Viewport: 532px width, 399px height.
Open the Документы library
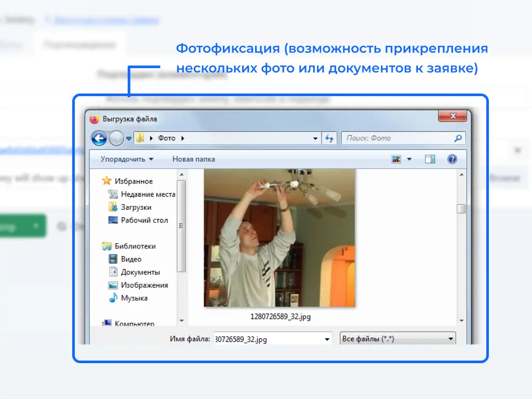140,272
